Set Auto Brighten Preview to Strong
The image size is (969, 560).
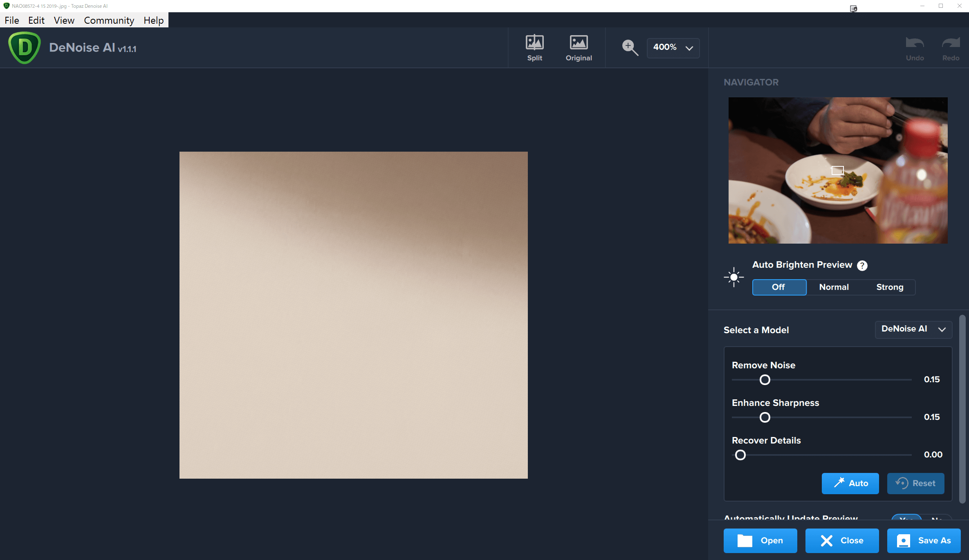(890, 287)
